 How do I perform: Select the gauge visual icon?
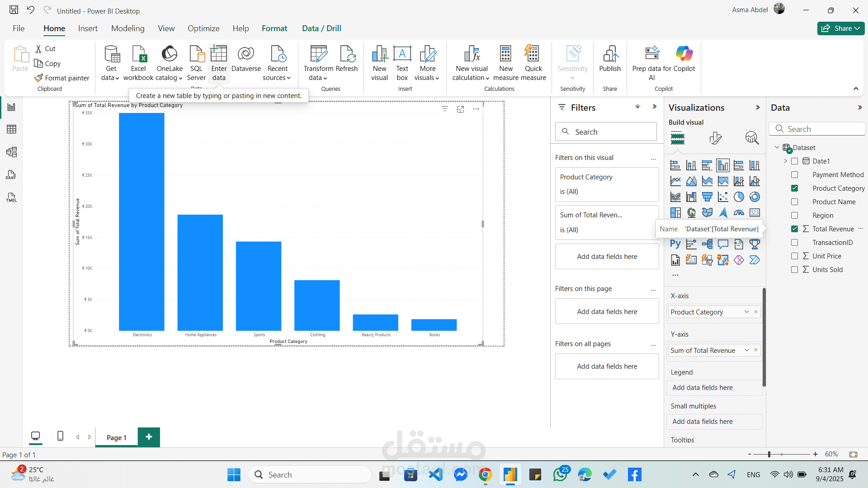coord(739,213)
